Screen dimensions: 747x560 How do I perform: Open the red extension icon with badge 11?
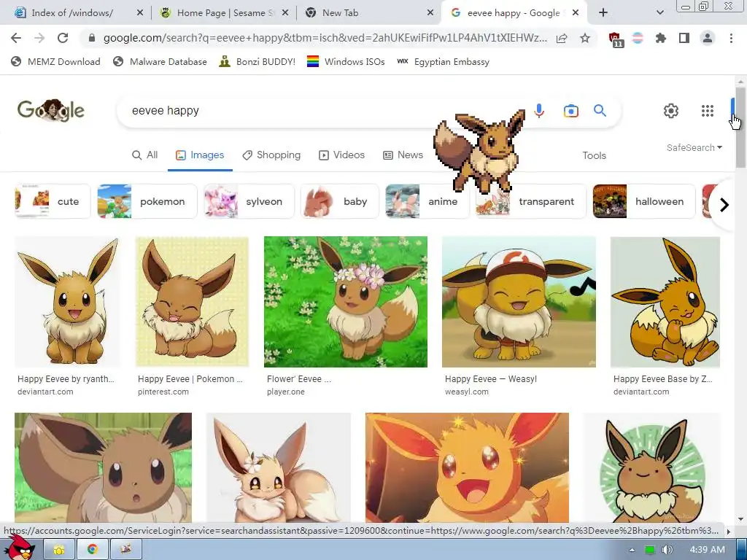(x=616, y=39)
